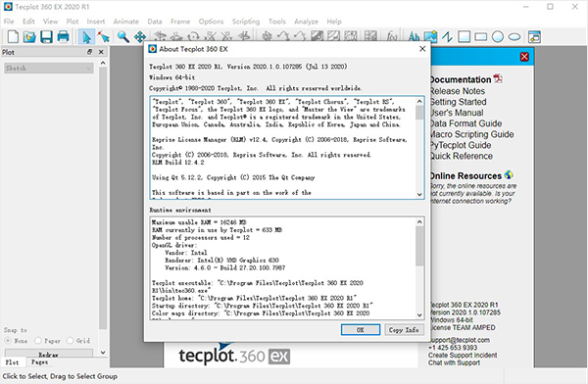This screenshot has width=588, height=384.
Task: Open the Edit menu
Action: point(28,22)
